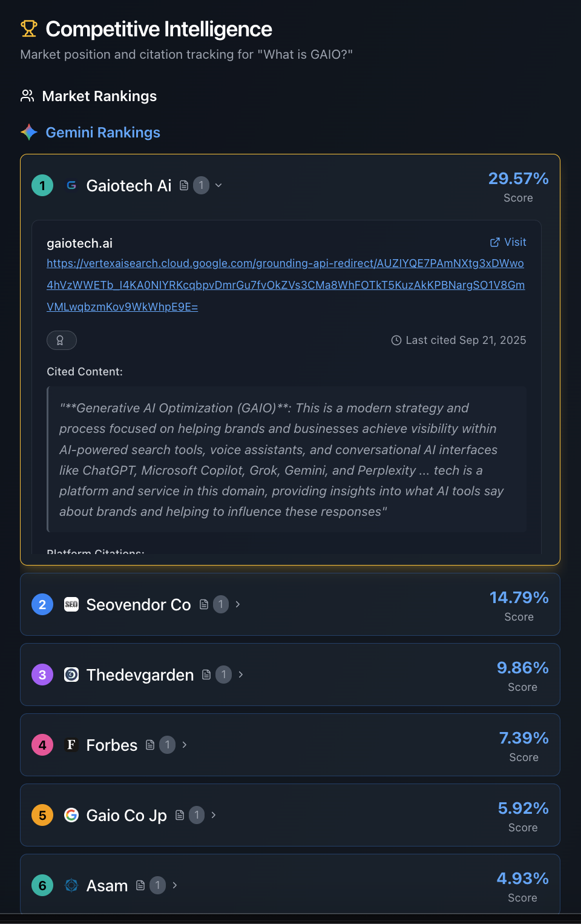Click the Market Rankings people icon
This screenshot has width=581, height=924.
(27, 96)
